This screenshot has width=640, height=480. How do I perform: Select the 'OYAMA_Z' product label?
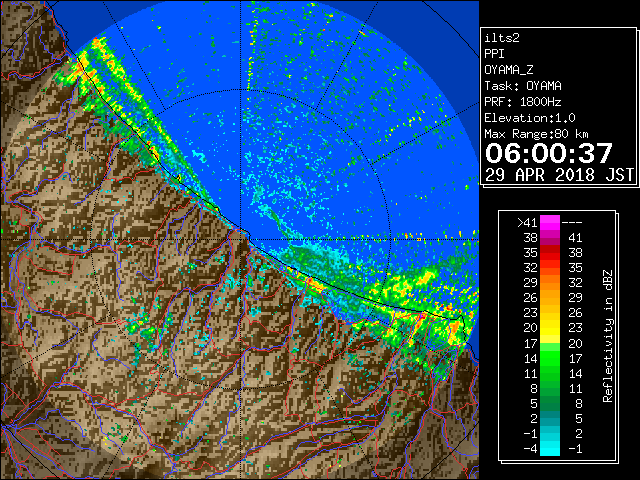click(509, 70)
